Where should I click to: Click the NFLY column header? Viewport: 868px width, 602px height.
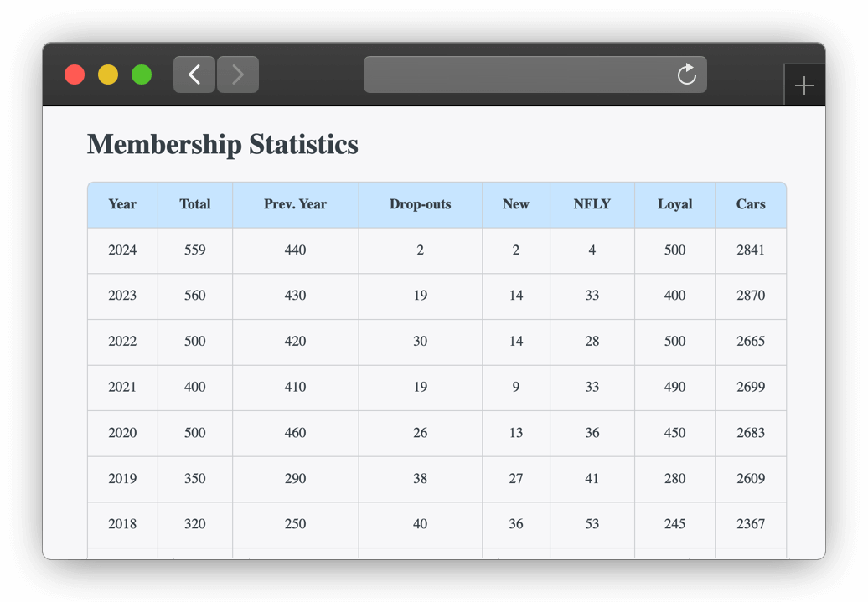coord(592,204)
